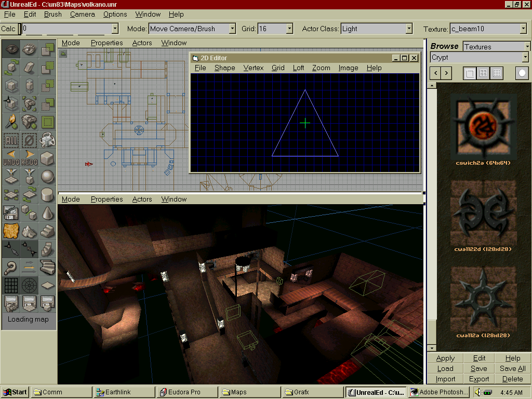Open the Brush menu in main menu bar

click(x=52, y=14)
